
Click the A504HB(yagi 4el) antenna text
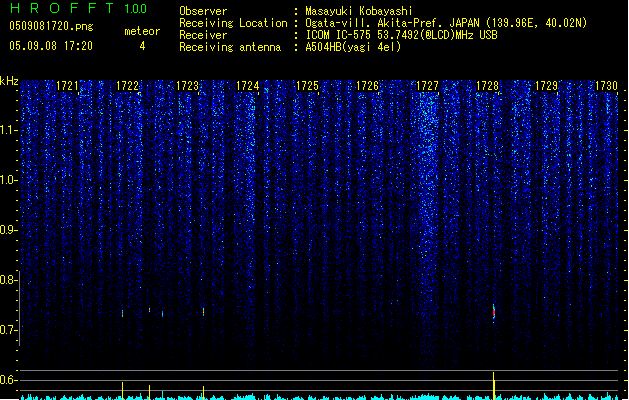click(x=353, y=47)
